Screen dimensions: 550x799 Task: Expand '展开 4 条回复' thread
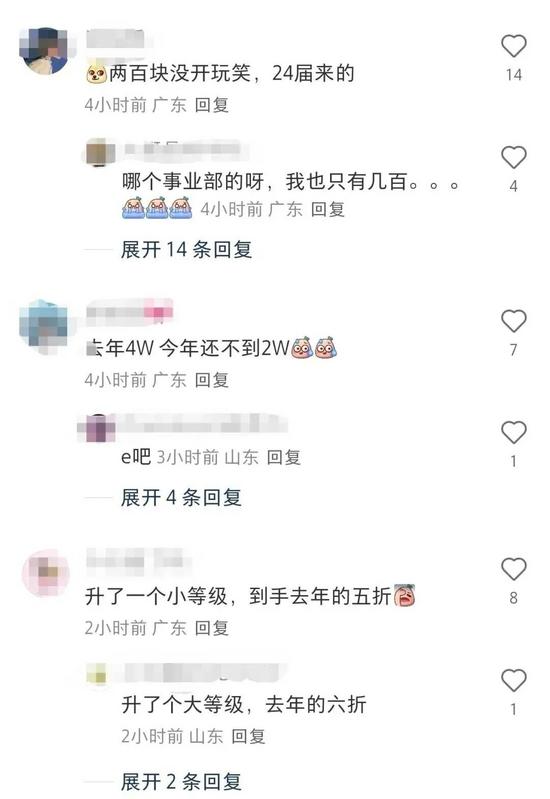(x=181, y=497)
